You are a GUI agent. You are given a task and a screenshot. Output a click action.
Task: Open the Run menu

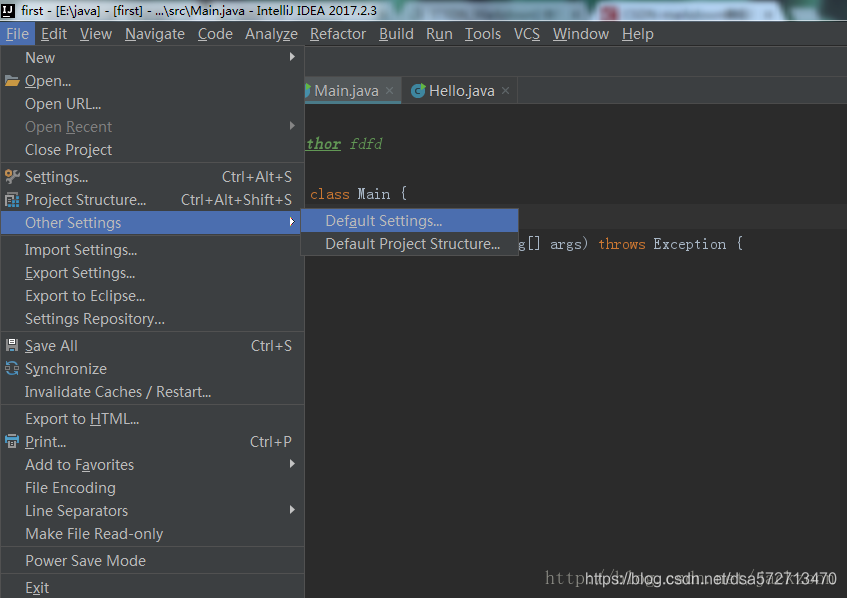[439, 34]
